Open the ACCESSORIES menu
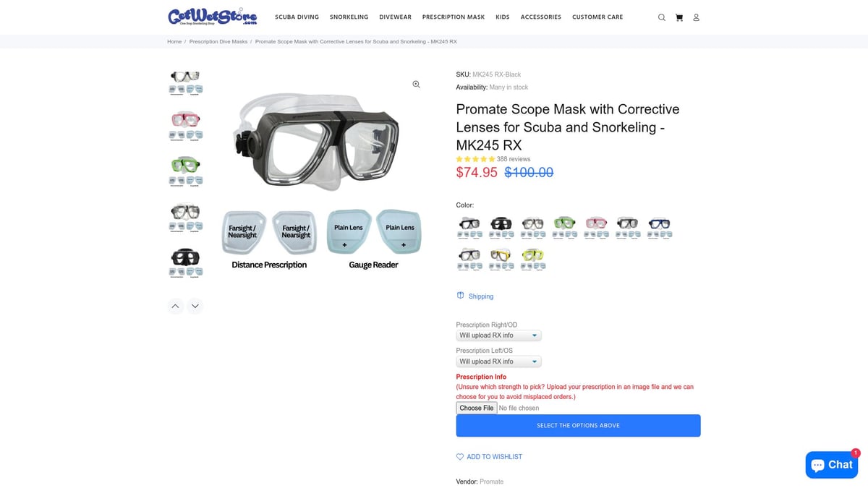This screenshot has height=488, width=868. 540,17
